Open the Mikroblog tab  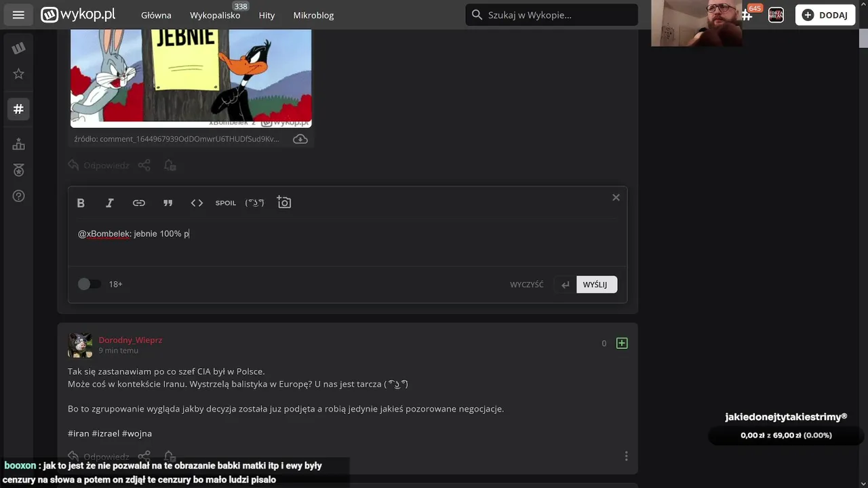(313, 15)
